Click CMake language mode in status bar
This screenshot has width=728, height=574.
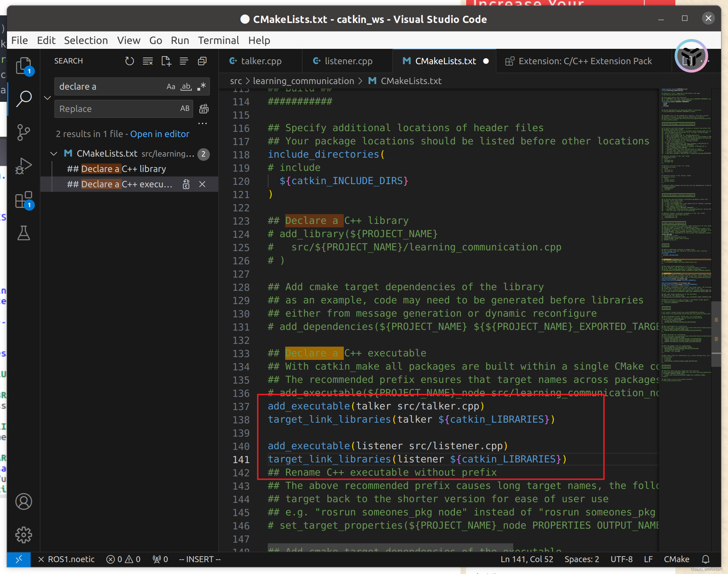pos(676,559)
